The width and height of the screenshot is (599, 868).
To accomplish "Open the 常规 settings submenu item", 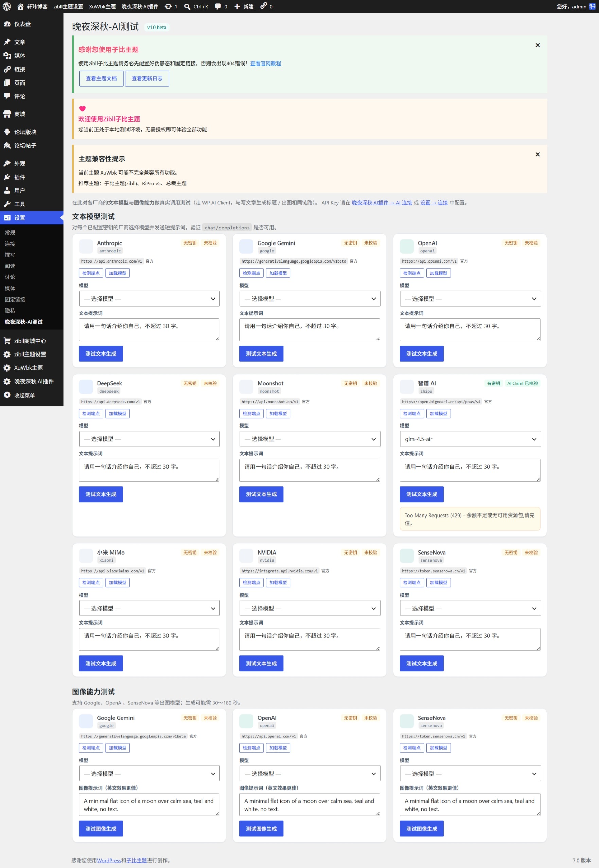I will pyautogui.click(x=10, y=232).
